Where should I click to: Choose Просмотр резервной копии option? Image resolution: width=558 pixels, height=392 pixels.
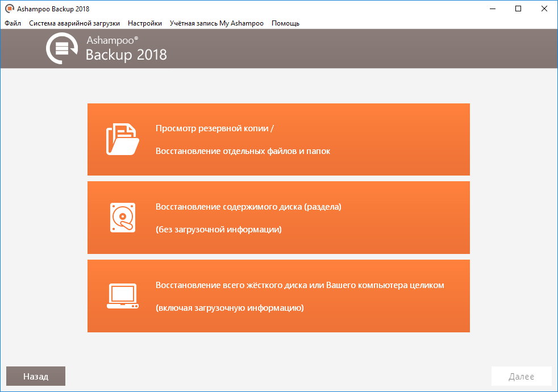(x=278, y=139)
